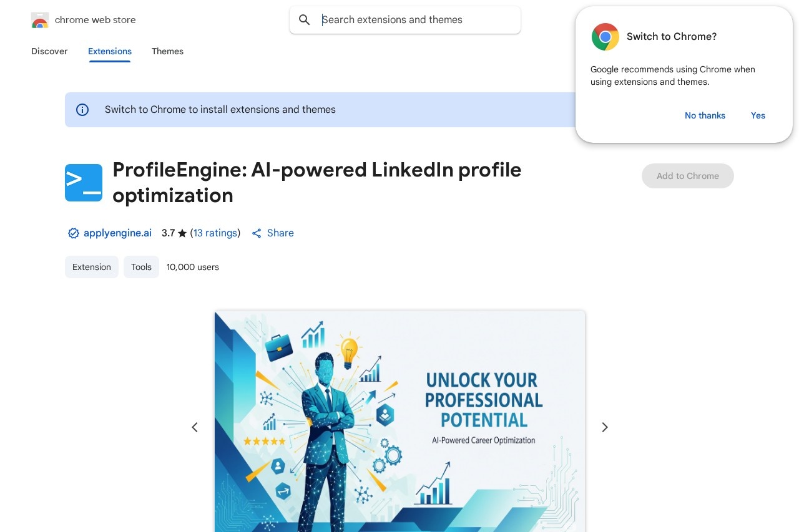Open the applyengine.ai publisher link
799x532 pixels.
click(x=117, y=233)
